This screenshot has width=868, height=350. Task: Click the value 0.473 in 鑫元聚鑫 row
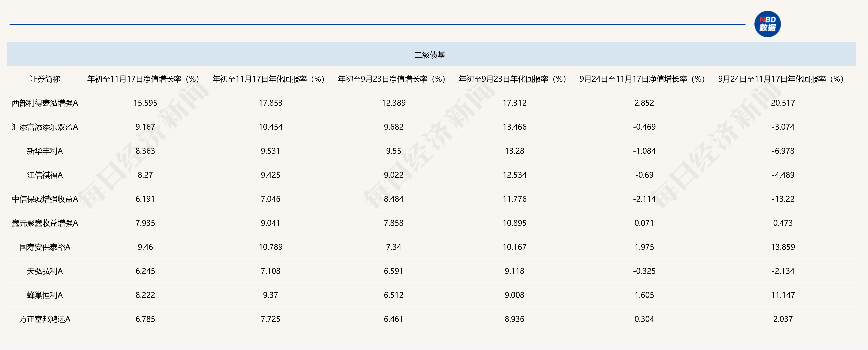pos(783,223)
